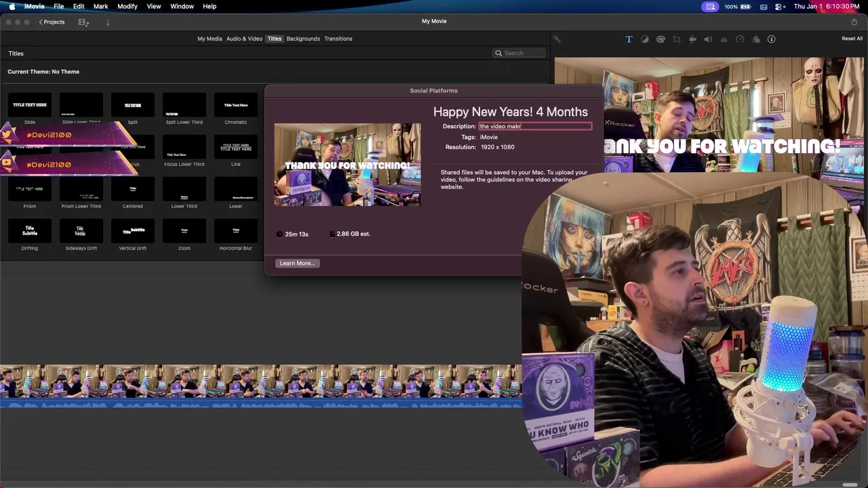The width and height of the screenshot is (868, 488).
Task: Click the 1920 x 1080 Resolution value
Action: click(x=498, y=147)
